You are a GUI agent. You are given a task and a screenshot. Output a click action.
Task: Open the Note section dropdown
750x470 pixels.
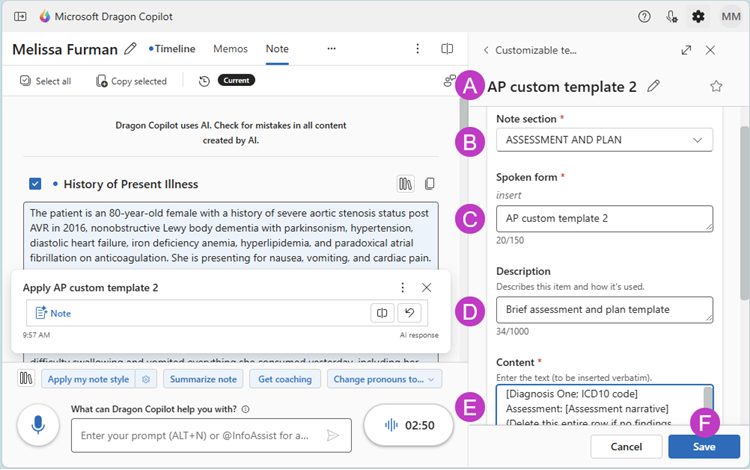[x=604, y=140]
